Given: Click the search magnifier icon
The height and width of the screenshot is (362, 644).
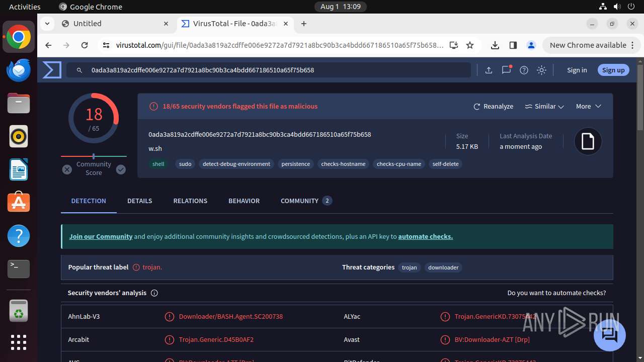Looking at the screenshot, I should (x=79, y=70).
